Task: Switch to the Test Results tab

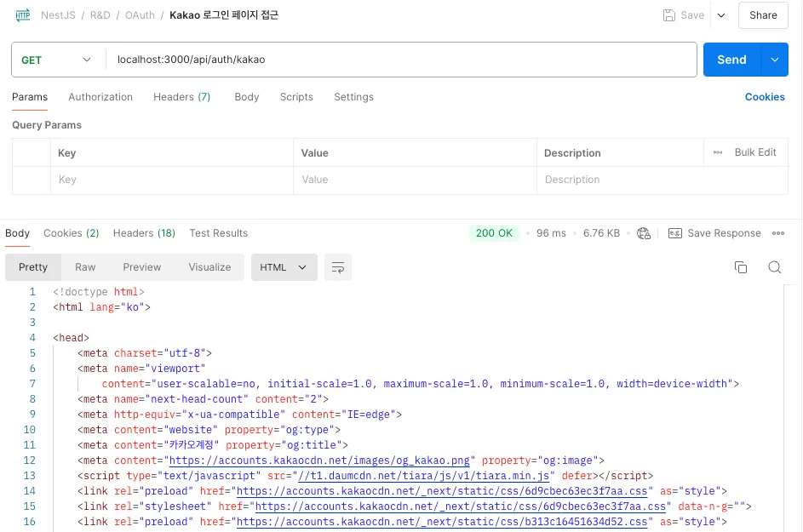Action: pos(219,233)
